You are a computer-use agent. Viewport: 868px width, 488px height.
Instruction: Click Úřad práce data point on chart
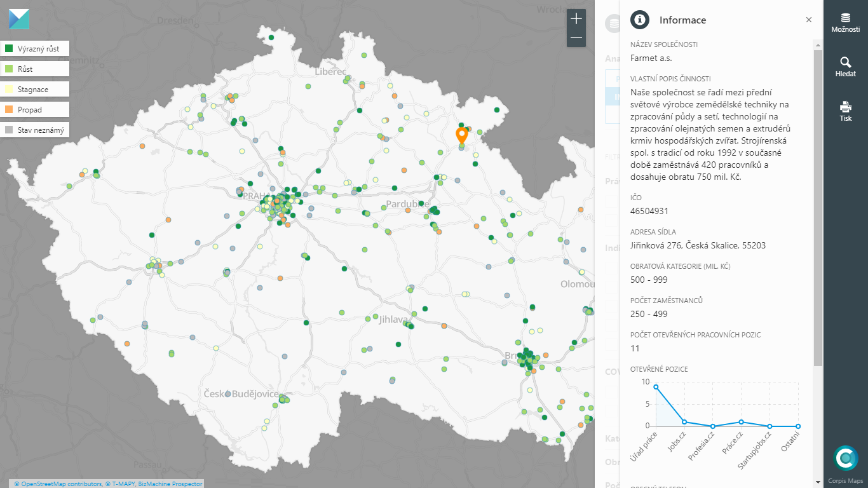click(x=656, y=387)
